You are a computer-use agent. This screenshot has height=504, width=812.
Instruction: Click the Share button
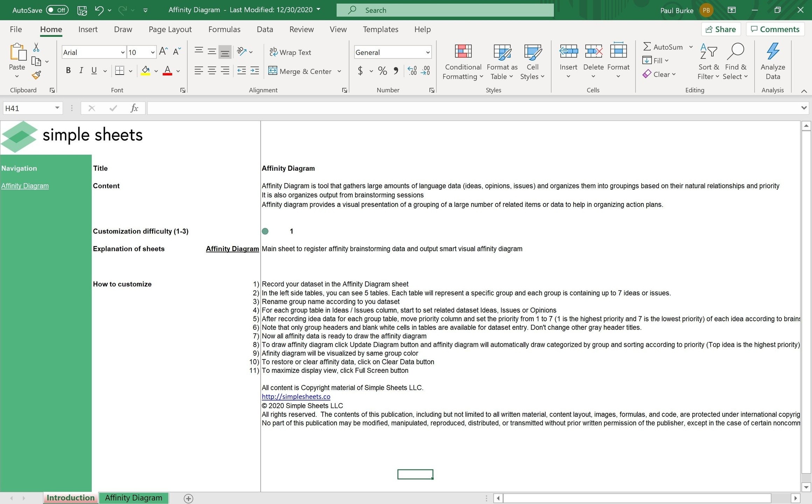pyautogui.click(x=720, y=29)
